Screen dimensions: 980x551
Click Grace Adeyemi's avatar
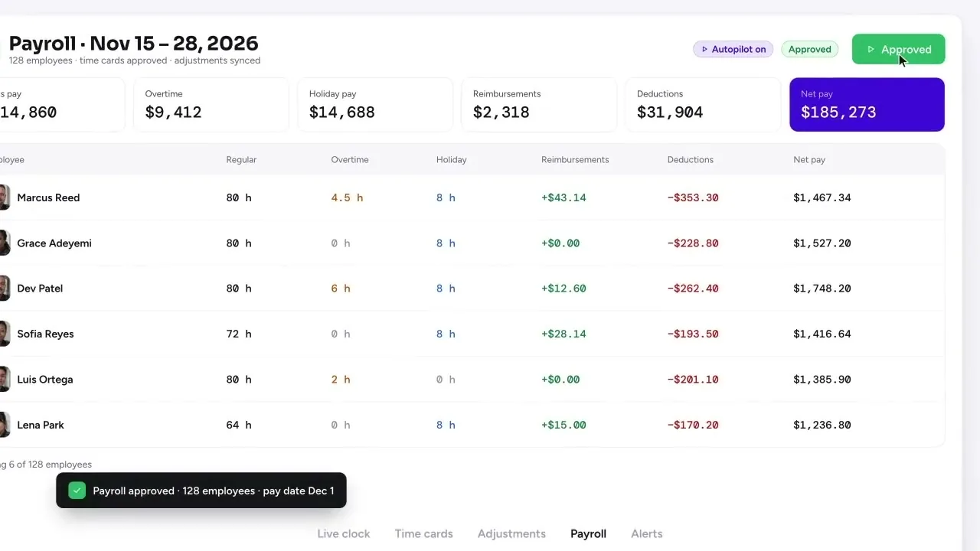(4, 243)
